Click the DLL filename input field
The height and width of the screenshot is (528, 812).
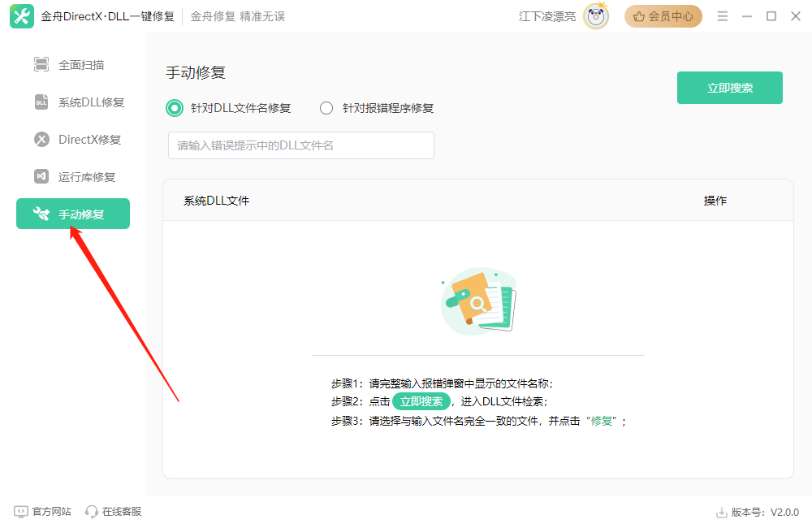pos(300,145)
